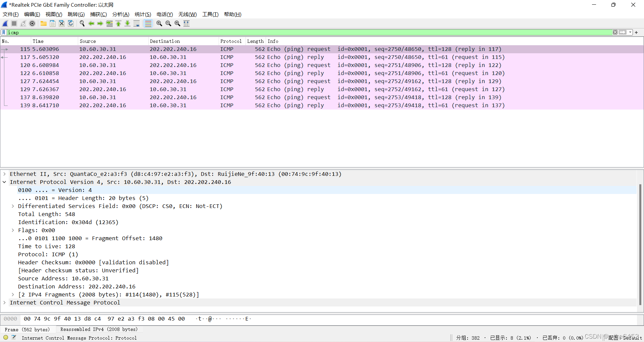This screenshot has width=644, height=342.
Task: Restart the current capture
Action: click(23, 23)
